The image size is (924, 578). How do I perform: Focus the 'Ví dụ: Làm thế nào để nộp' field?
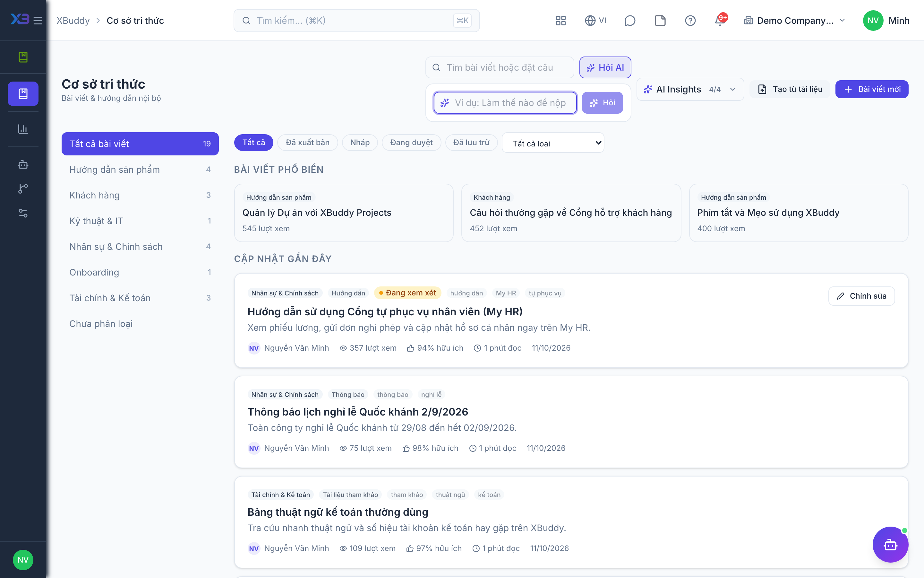(505, 103)
